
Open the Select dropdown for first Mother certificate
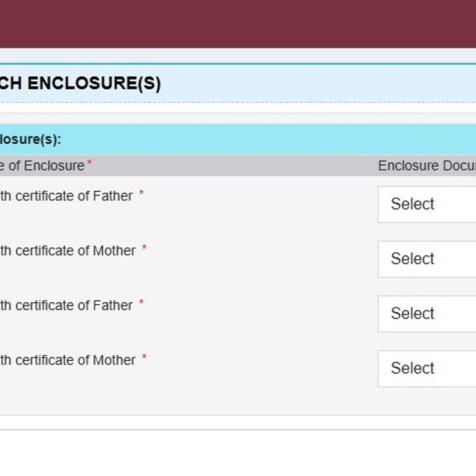pos(427,259)
